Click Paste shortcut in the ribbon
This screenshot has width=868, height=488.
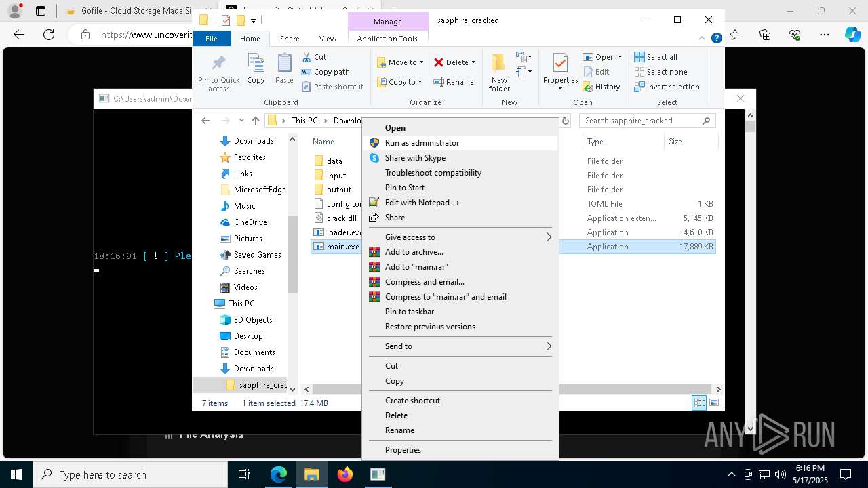click(x=332, y=87)
